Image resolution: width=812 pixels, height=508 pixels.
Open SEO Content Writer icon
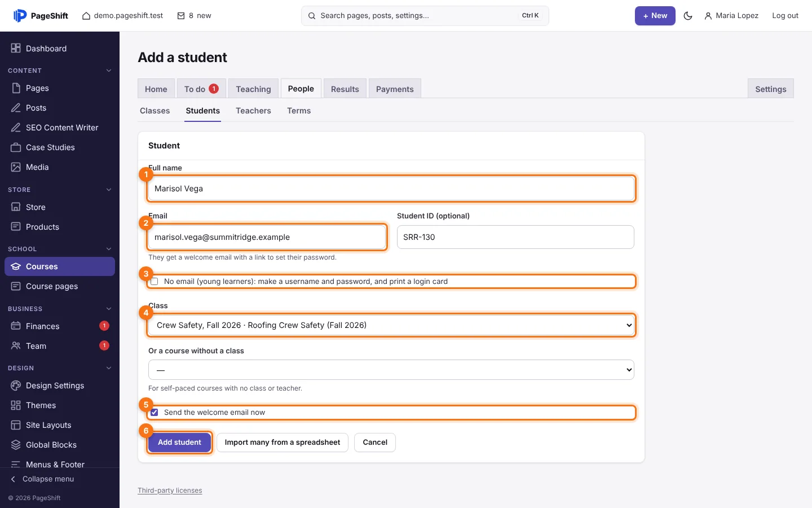[x=16, y=128]
